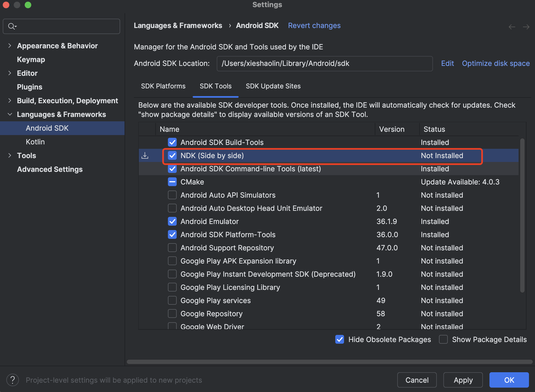535x392 pixels.
Task: Toggle the CMake partial checkbox
Action: tap(172, 182)
